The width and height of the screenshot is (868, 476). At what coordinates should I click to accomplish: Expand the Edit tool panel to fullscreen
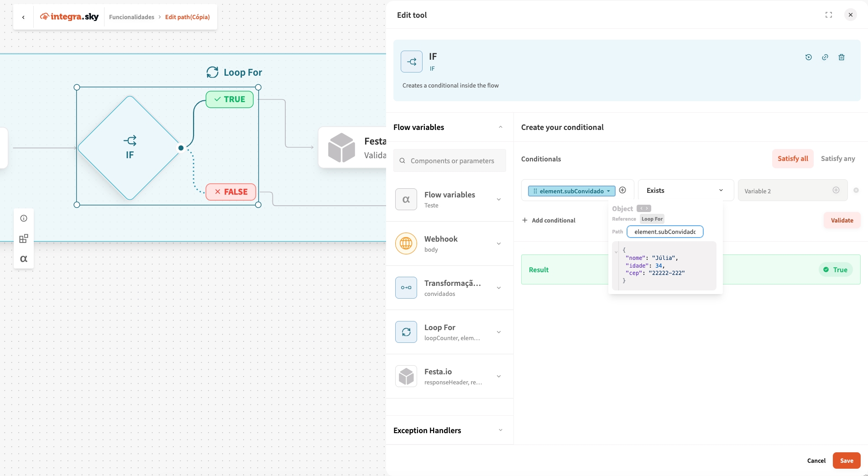tap(828, 15)
